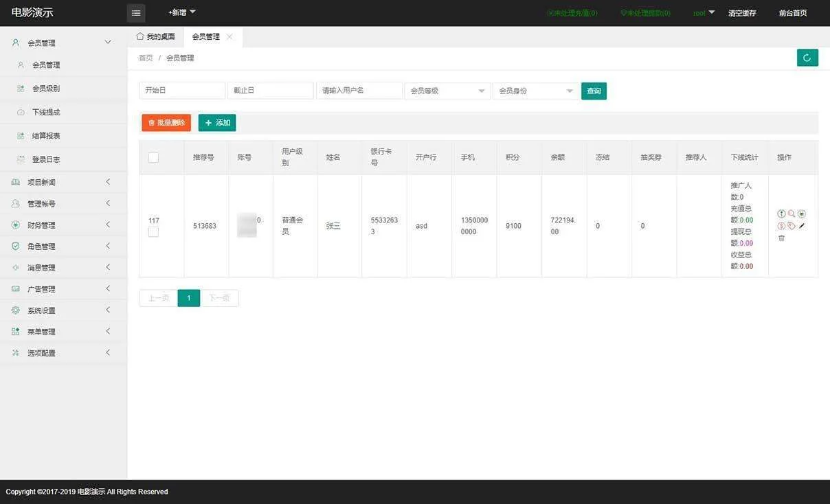Select 会员级别 in the sidebar
Viewport: 830px width, 504px height.
[46, 89]
